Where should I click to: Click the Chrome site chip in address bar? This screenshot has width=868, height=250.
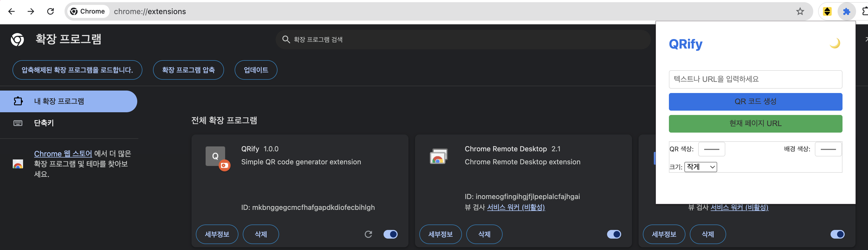coord(88,11)
